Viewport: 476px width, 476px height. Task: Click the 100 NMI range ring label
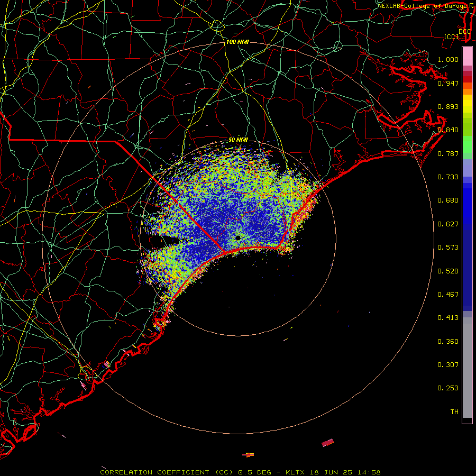point(237,42)
